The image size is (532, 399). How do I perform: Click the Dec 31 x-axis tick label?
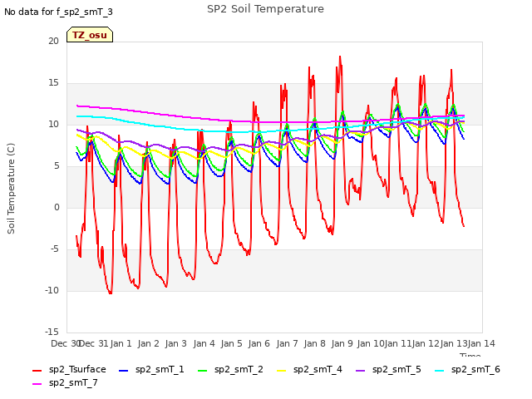[x=93, y=343]
